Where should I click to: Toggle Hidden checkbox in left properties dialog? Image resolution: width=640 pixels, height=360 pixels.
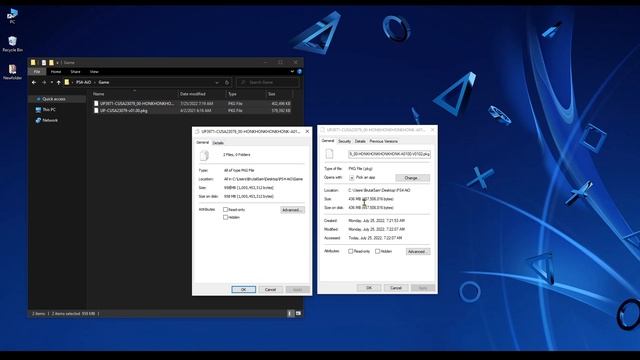pos(225,218)
